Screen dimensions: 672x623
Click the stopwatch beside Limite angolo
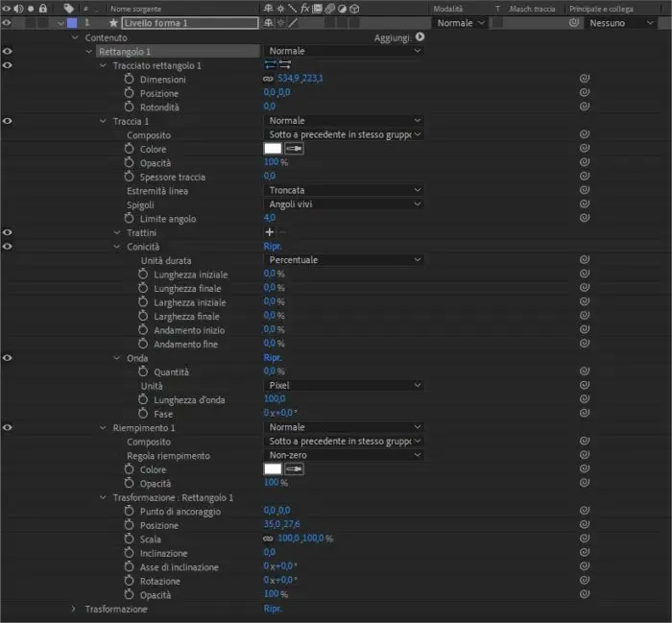129,218
